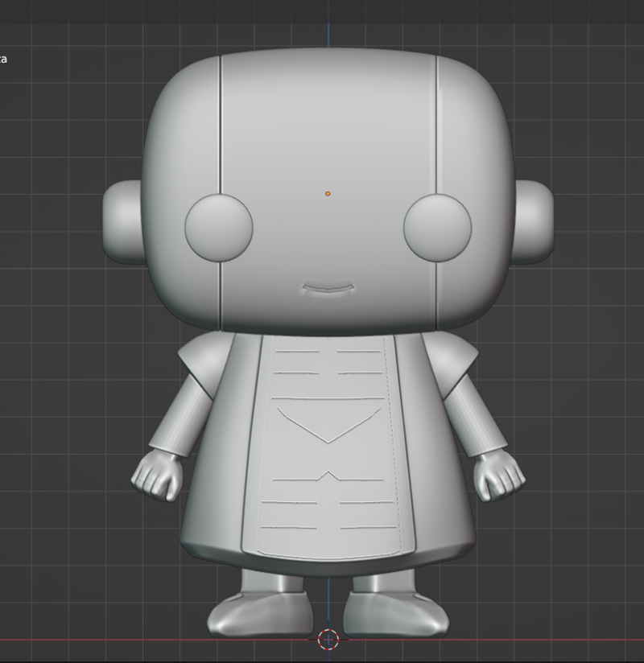
Task: Click the vertical head seam on the viewer's left
Action: coord(220,129)
